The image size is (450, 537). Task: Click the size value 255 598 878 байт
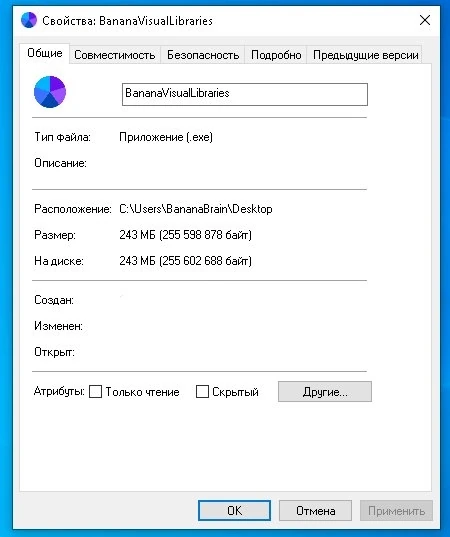pyautogui.click(x=205, y=235)
